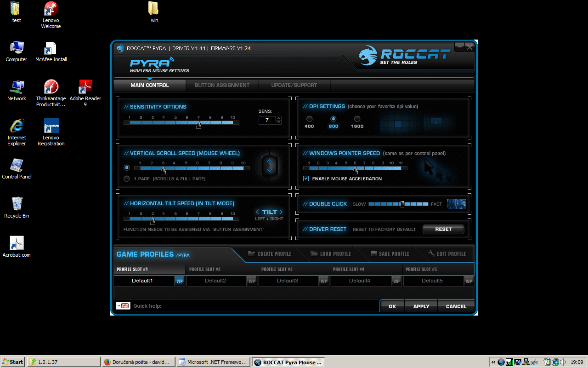Click the Quick help language flag icon
Viewport: 588px width, 368px height.
pyautogui.click(x=123, y=306)
